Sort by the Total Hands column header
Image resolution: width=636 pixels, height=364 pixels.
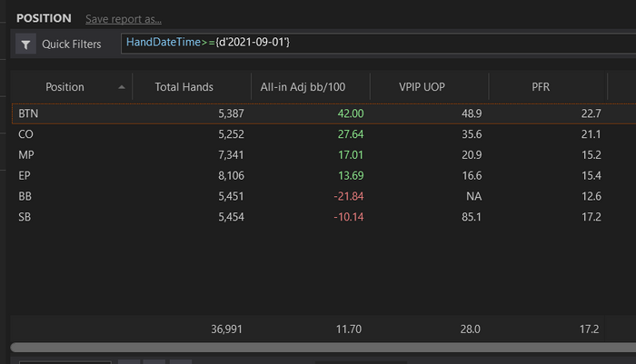coord(184,87)
